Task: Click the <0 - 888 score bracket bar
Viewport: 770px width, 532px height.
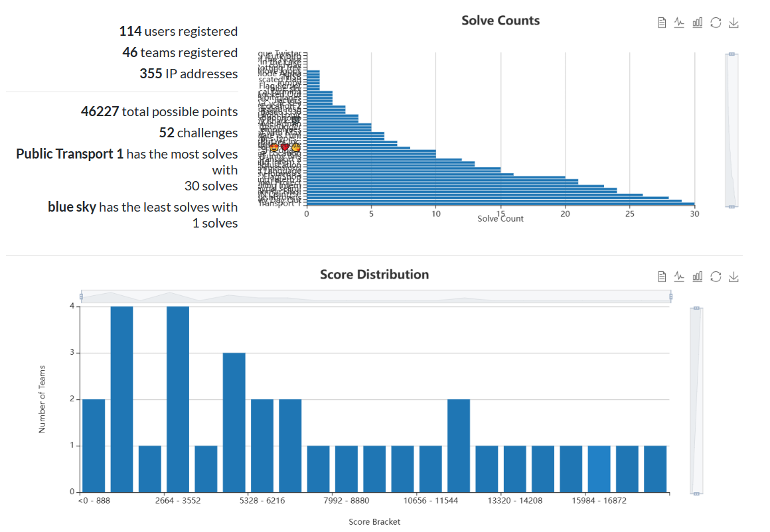Action: (94, 445)
